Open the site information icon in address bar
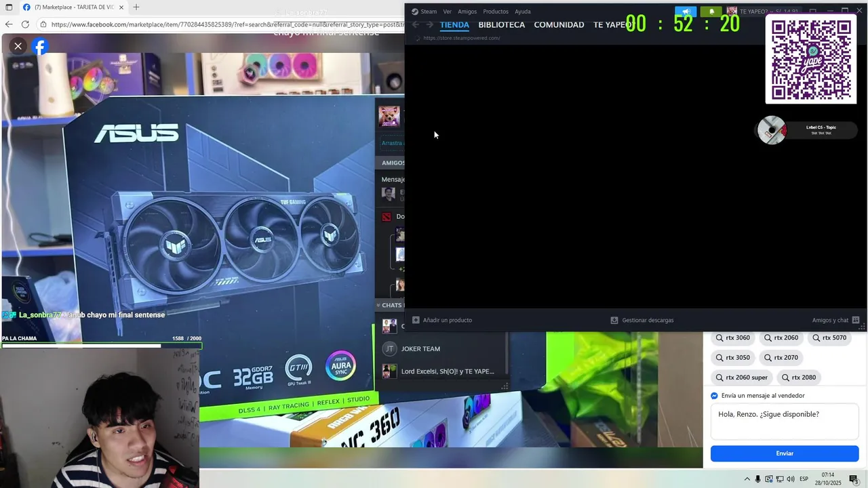Image resolution: width=868 pixels, height=488 pixels. point(43,24)
